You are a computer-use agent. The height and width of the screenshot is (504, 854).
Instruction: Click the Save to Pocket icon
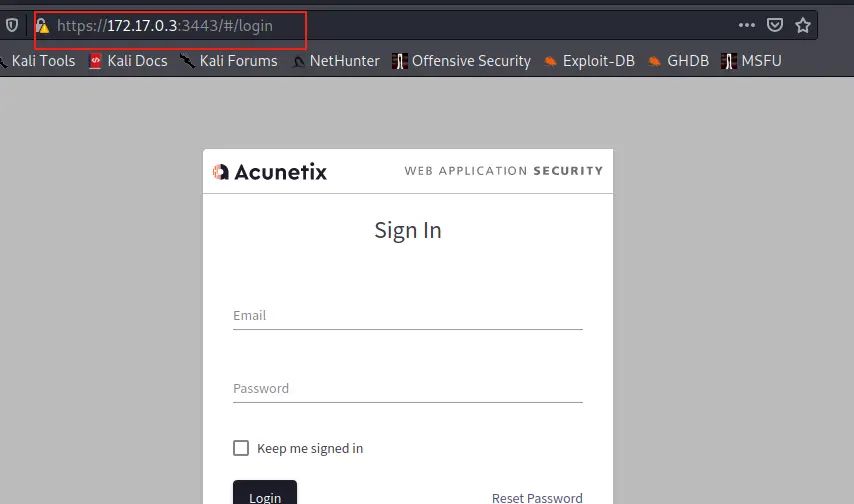tap(774, 25)
